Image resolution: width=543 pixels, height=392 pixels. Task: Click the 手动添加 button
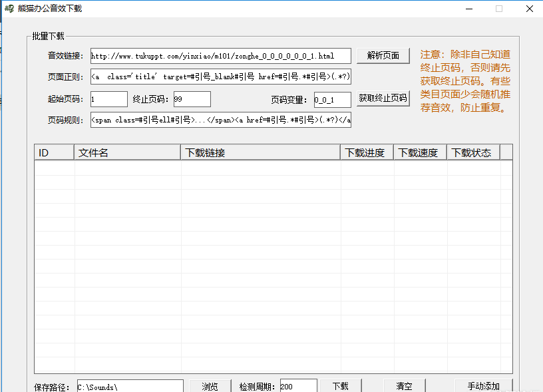[x=483, y=386]
